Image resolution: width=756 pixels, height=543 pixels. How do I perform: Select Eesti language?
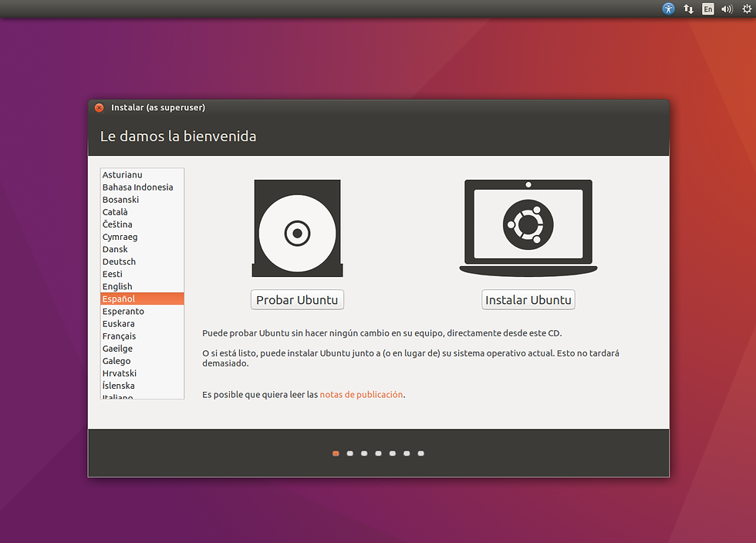[x=142, y=274]
